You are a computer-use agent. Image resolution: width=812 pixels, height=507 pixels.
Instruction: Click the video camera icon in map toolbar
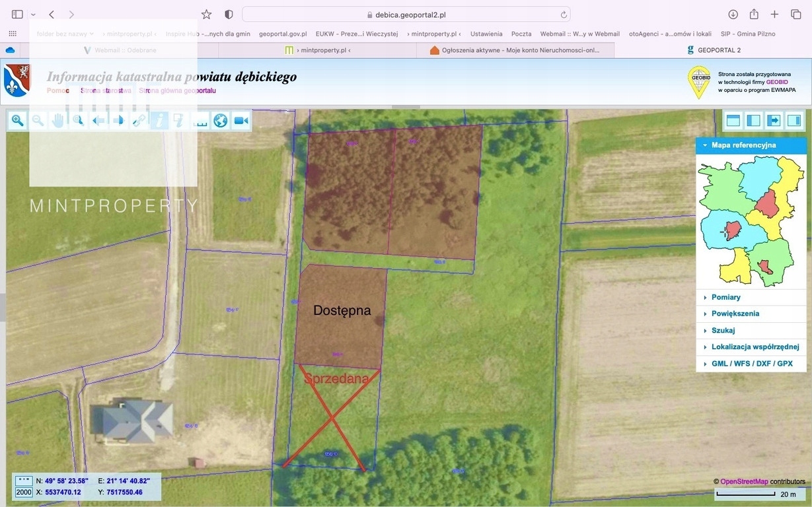241,120
